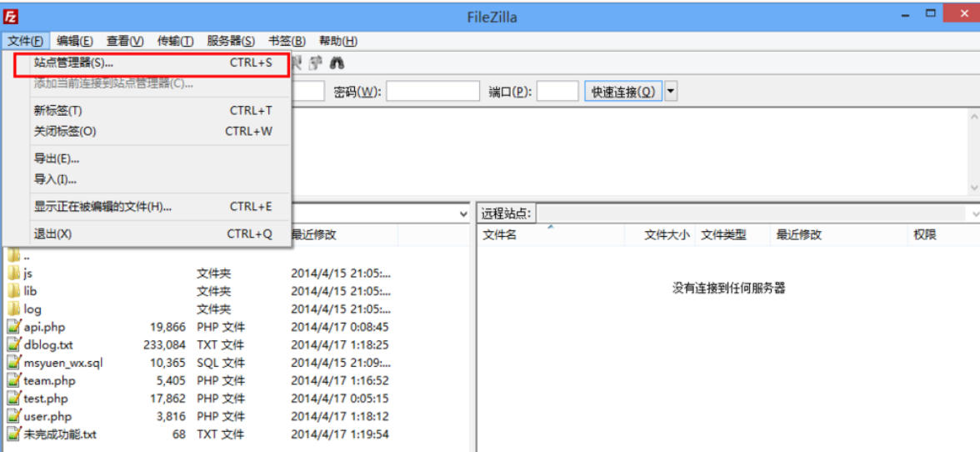
Task: Select the log folder icon
Action: 13,309
